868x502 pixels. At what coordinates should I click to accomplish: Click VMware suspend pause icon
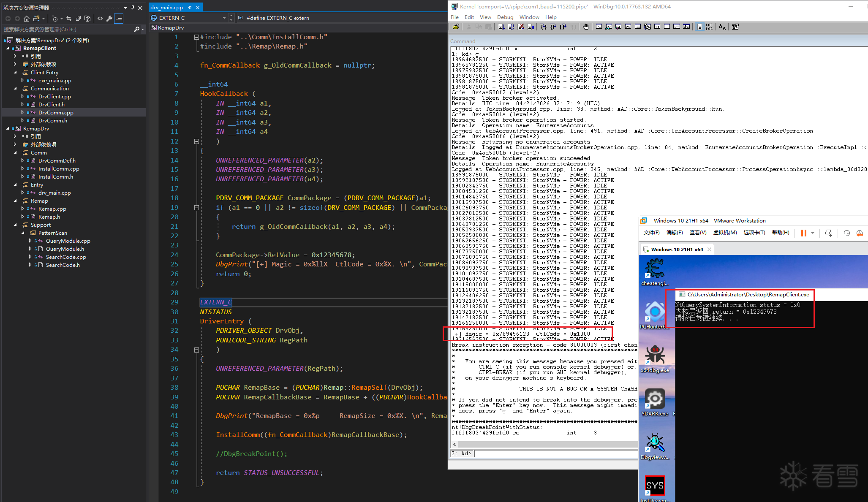coord(803,233)
